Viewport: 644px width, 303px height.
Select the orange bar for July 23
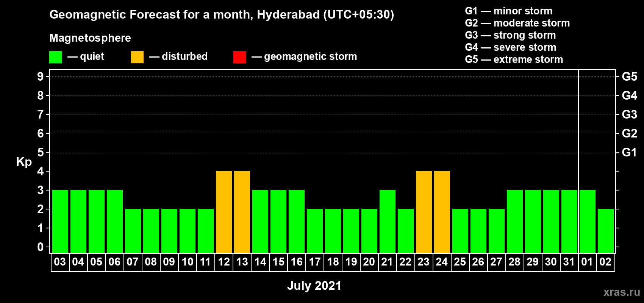pyautogui.click(x=424, y=212)
